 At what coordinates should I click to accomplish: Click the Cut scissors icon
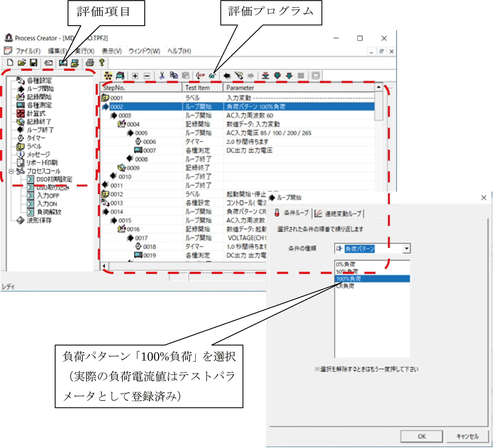[x=162, y=76]
